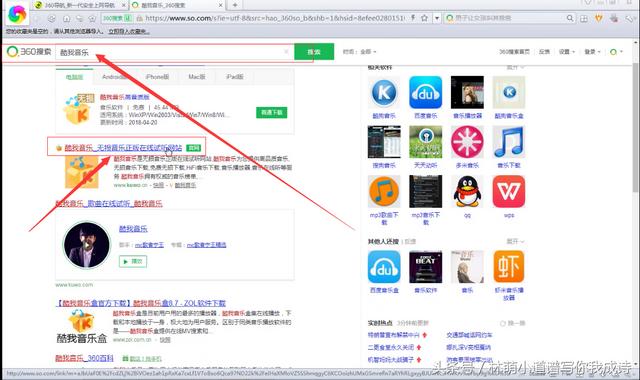Open the Kugou Music (酷狗音乐) app icon
Image resolution: width=640 pixels, height=380 pixels.
pyautogui.click(x=384, y=92)
